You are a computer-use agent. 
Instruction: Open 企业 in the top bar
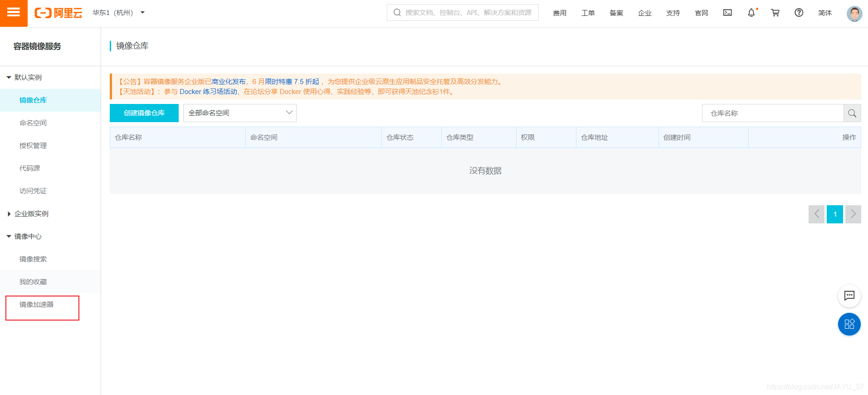645,13
